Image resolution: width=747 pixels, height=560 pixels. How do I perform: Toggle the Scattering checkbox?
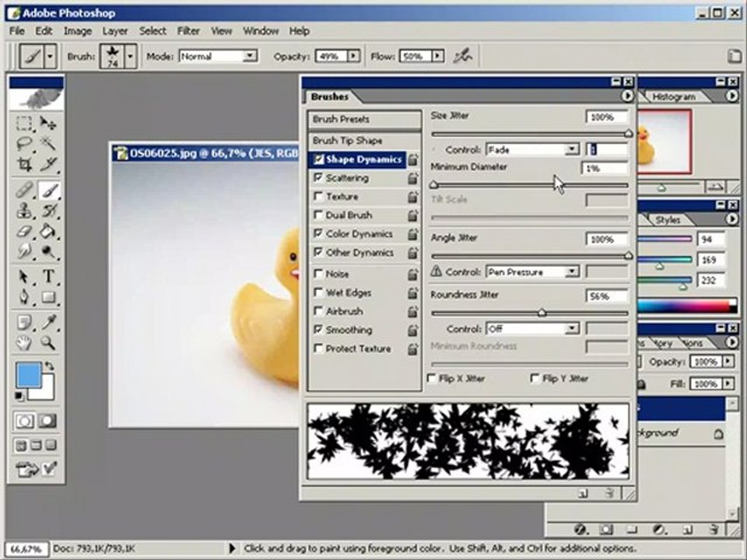coord(317,177)
